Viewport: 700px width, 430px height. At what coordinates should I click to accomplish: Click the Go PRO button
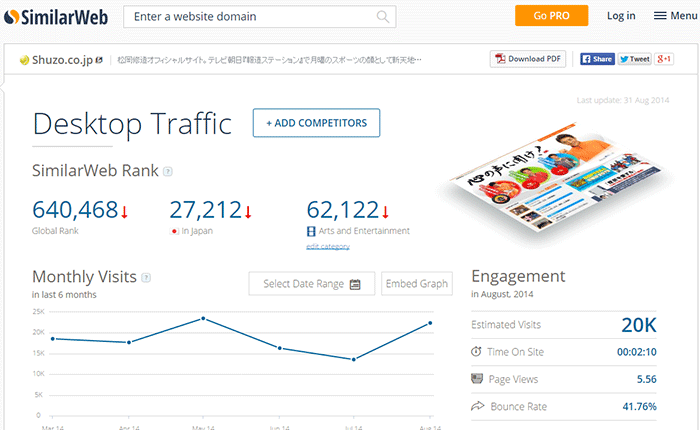click(x=551, y=16)
